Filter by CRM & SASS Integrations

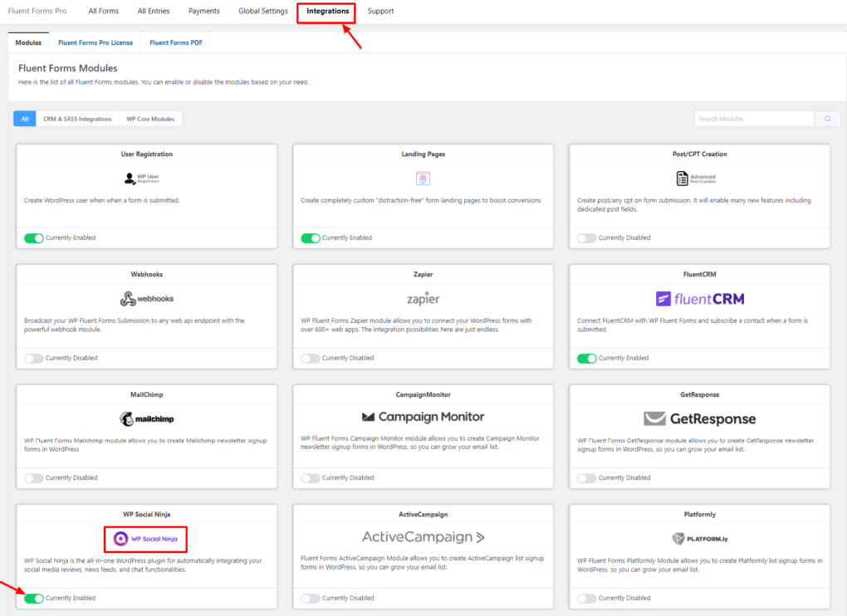[x=77, y=119]
